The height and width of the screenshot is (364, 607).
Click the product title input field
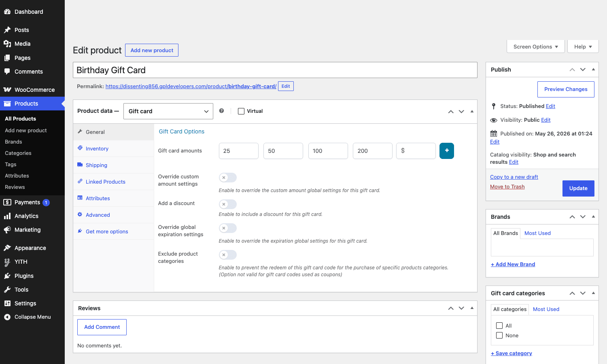pyautogui.click(x=275, y=70)
